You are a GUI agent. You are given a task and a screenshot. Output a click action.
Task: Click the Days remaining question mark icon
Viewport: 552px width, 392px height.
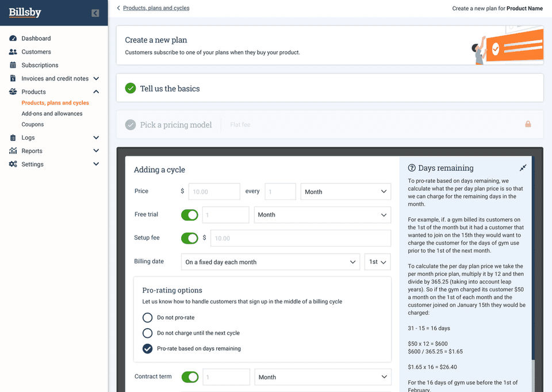tap(412, 168)
